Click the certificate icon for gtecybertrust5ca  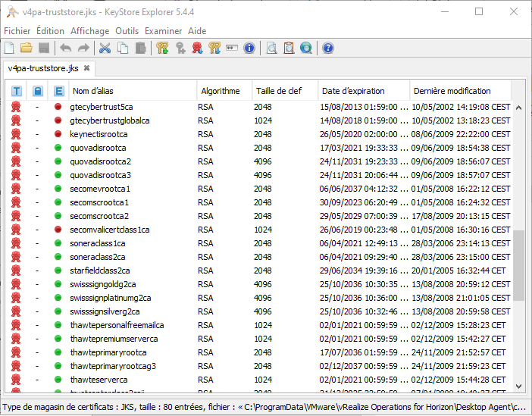click(x=16, y=107)
